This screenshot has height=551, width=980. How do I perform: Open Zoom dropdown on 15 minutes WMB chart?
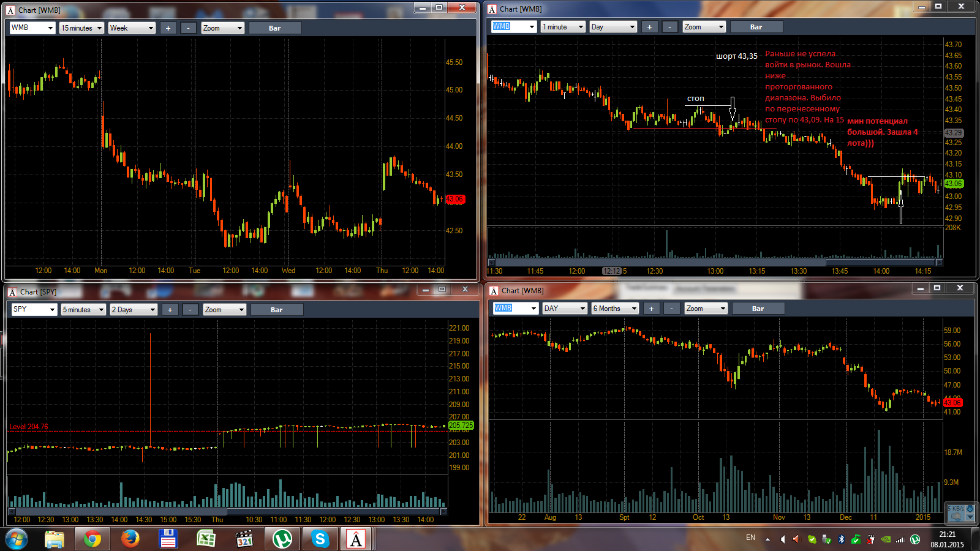pyautogui.click(x=223, y=28)
